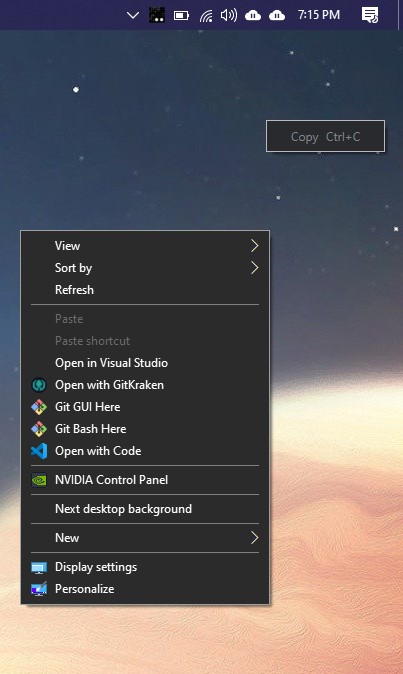Screen dimensions: 403x674
Task: Click the Git GUI Here icon
Action: (39, 407)
